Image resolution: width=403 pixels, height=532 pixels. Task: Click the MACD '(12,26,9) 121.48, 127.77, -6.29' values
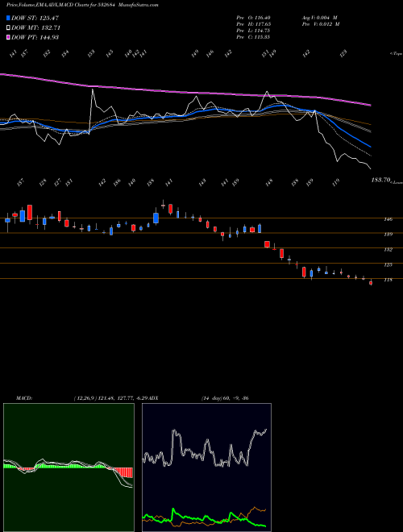pos(111,398)
